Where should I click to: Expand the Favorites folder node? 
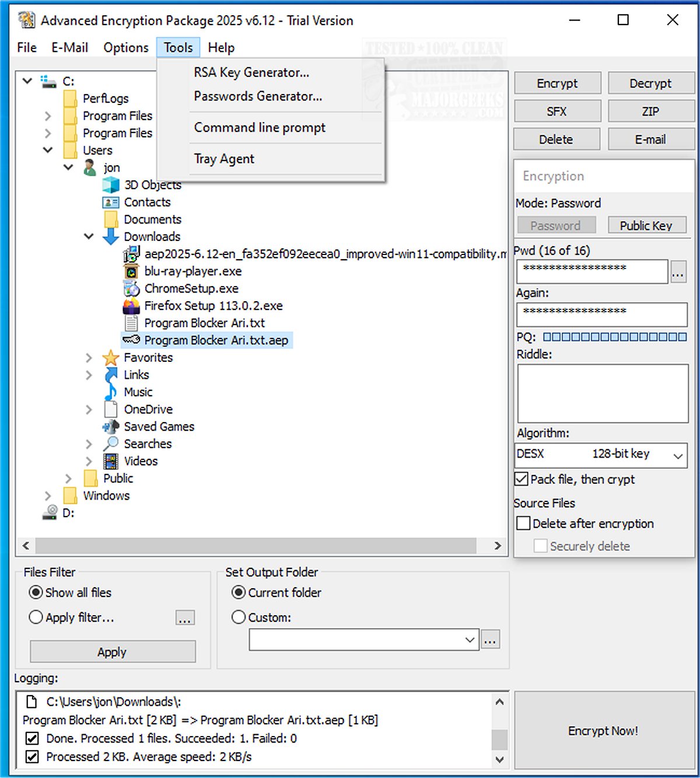coord(89,357)
